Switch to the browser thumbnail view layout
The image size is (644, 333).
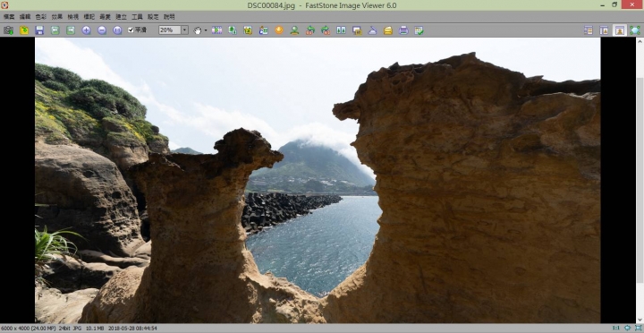(589, 30)
